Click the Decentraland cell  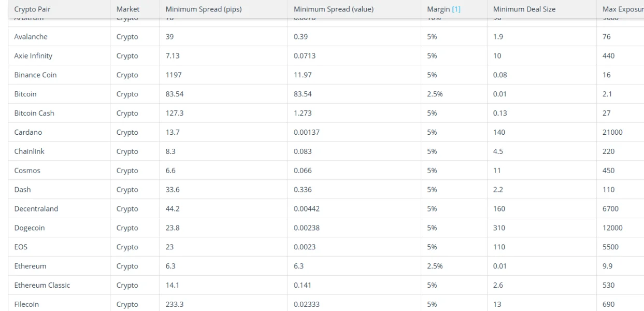pos(36,209)
